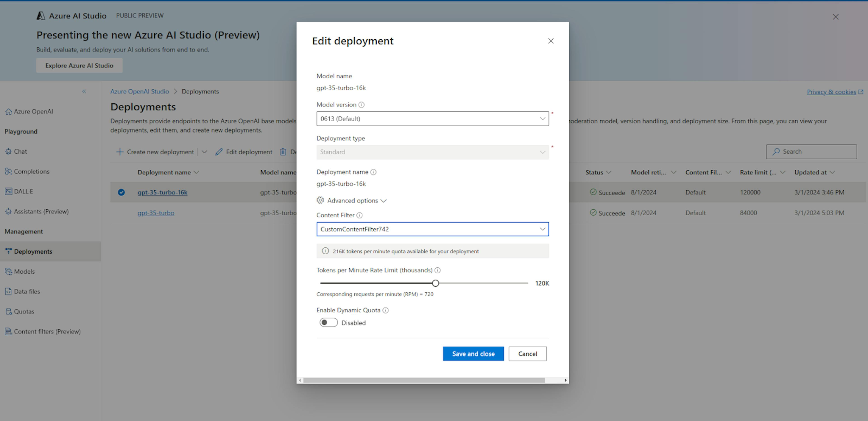Image resolution: width=868 pixels, height=421 pixels.
Task: Open the Content Filter dropdown
Action: 432,229
